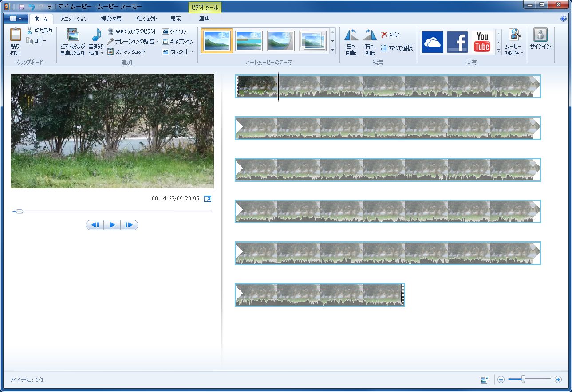
Task: Click the Snapshot (スナップショット) icon
Action: [x=111, y=52]
